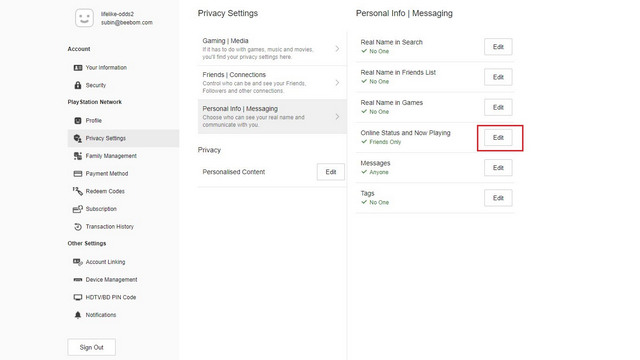
Task: Edit Tags privacy setting
Action: 498,198
